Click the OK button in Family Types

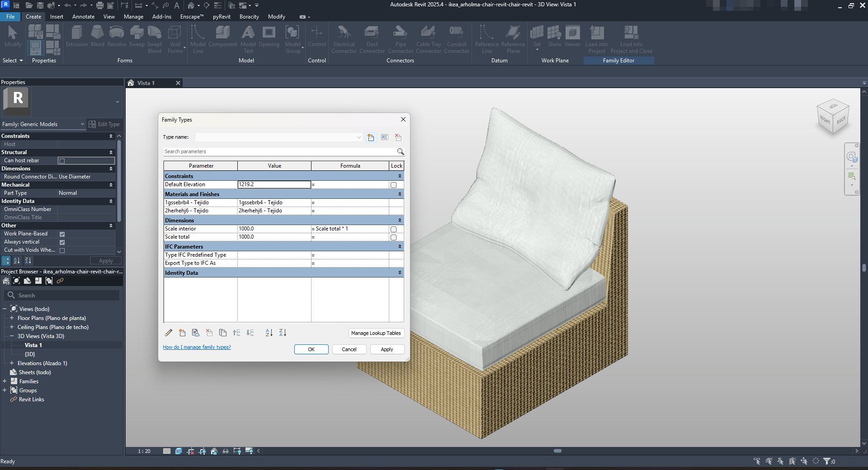[x=311, y=349]
